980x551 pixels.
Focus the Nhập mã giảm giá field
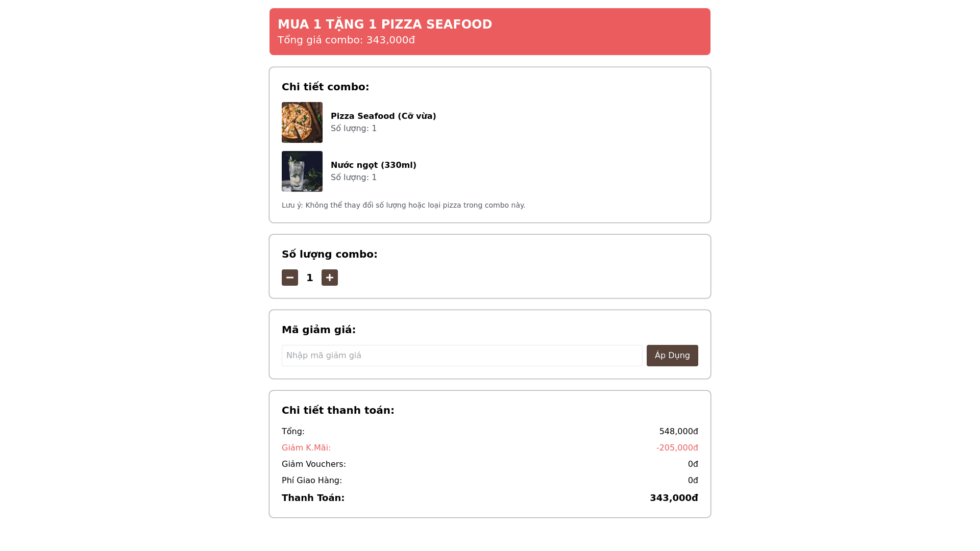462,356
